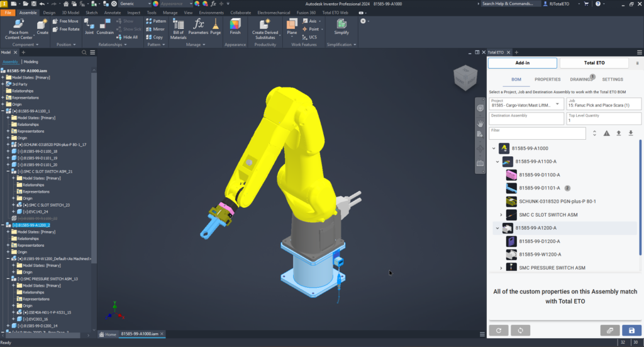
Task: Choose the Copy component tool
Action: (x=155, y=37)
